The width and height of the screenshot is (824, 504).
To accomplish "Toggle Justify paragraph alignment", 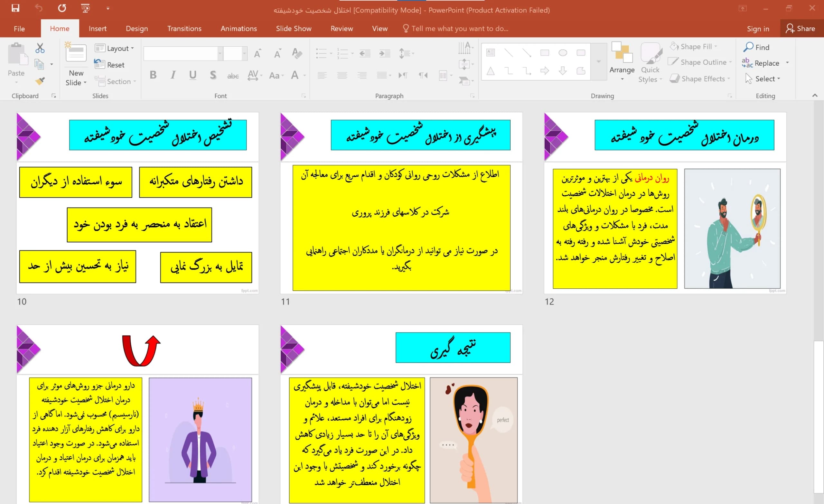I will point(381,75).
